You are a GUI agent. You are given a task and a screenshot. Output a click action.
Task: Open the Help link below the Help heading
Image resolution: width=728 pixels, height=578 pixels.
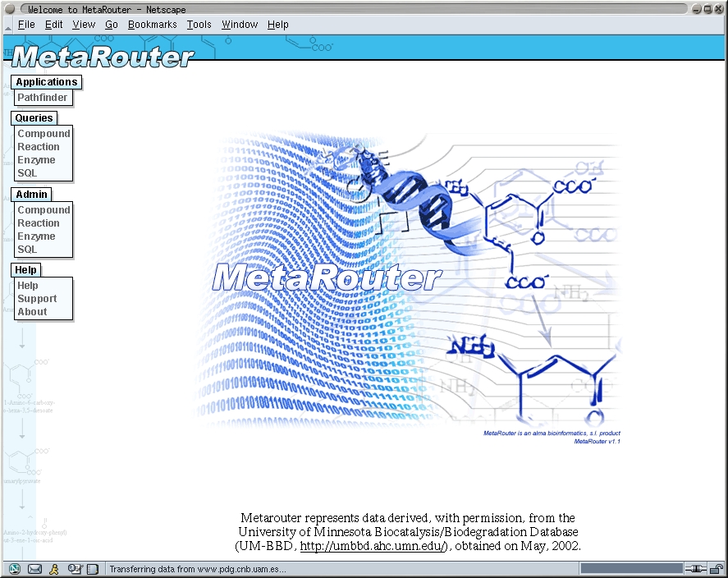27,286
